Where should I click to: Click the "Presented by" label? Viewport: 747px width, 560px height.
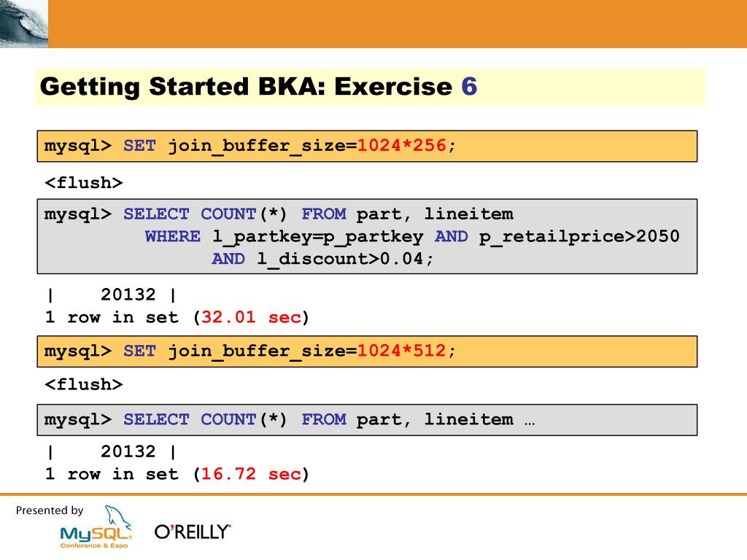pyautogui.click(x=50, y=510)
